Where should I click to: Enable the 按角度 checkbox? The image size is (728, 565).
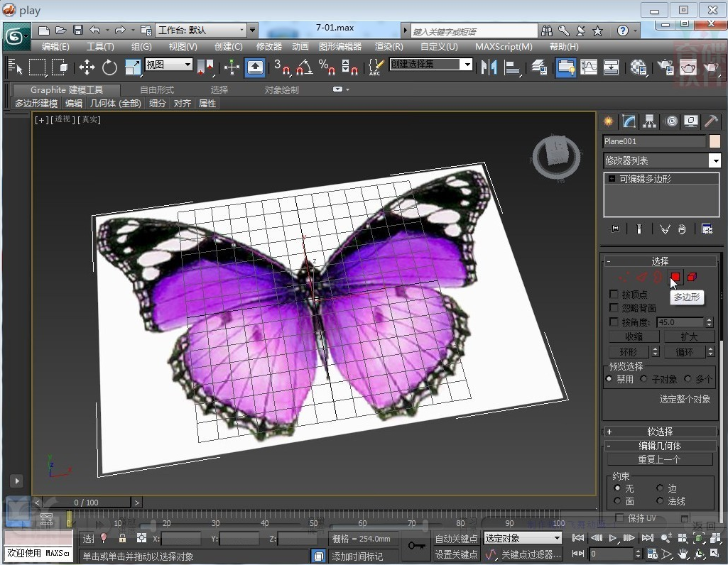coord(614,322)
